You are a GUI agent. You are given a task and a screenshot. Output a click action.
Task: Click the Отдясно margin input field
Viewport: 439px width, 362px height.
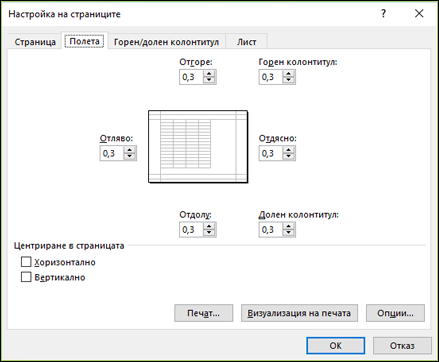pyautogui.click(x=271, y=153)
